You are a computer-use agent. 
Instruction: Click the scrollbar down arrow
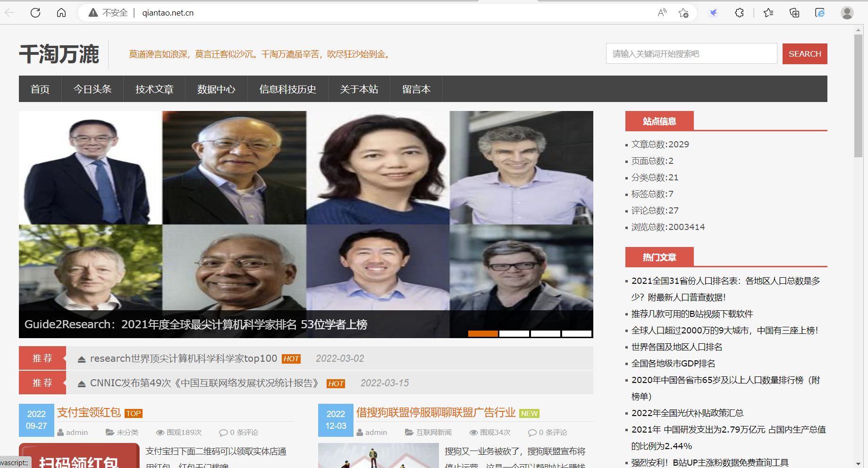(858, 464)
